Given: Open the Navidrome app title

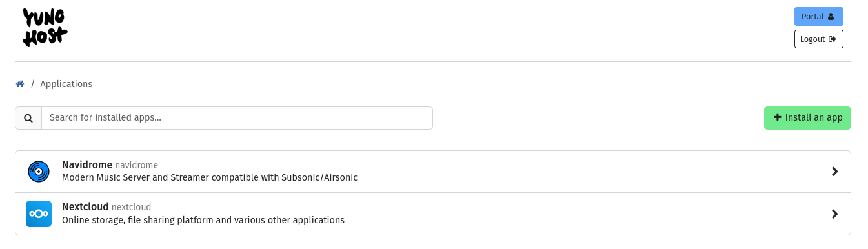Looking at the screenshot, I should pyautogui.click(x=87, y=165).
